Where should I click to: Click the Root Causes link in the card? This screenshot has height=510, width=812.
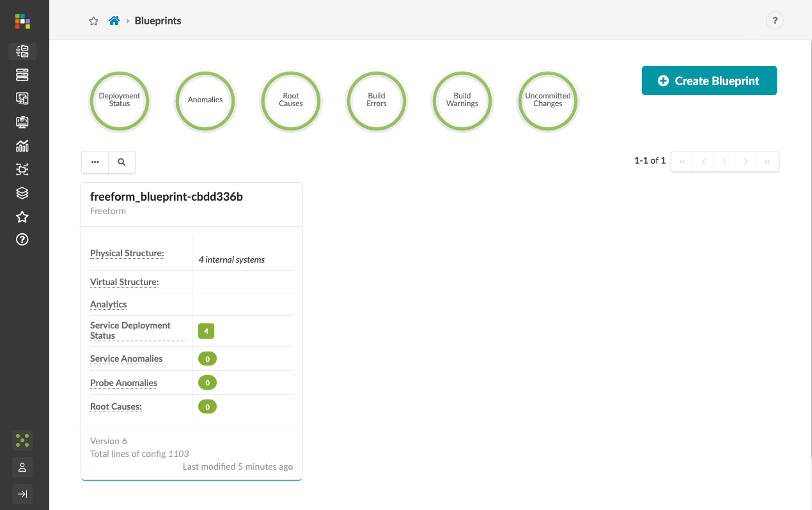pyautogui.click(x=116, y=406)
